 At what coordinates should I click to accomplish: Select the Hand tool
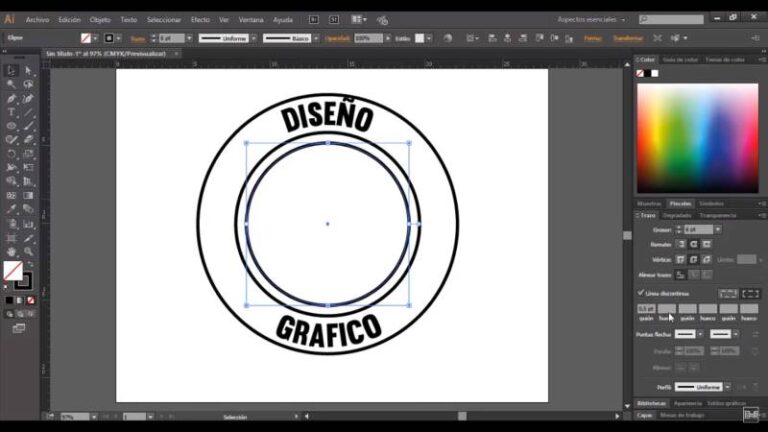11,251
